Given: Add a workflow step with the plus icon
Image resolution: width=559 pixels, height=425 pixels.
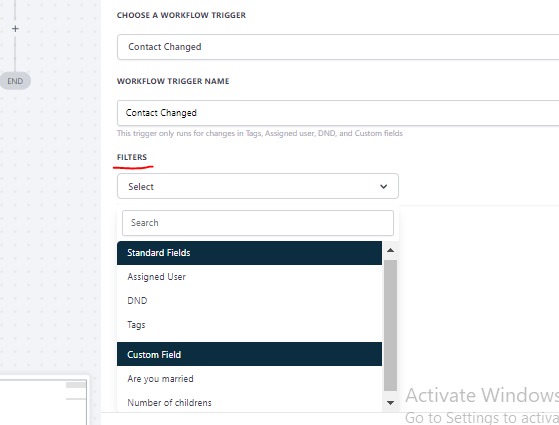Looking at the screenshot, I should tap(15, 29).
